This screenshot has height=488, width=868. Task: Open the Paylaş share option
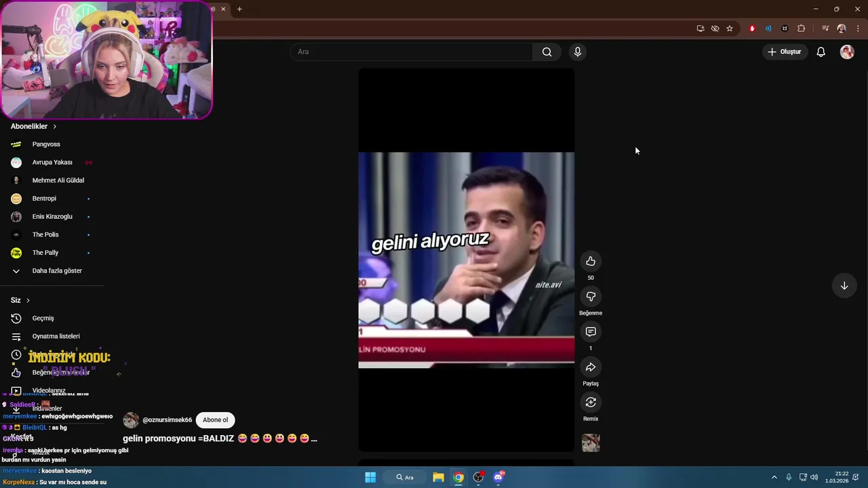(591, 367)
